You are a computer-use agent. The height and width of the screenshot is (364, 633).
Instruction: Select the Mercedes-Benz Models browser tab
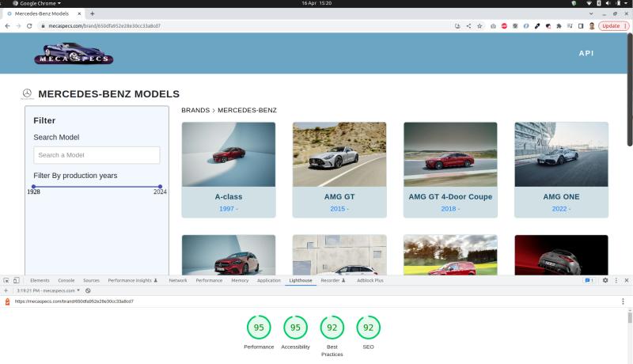(42, 13)
